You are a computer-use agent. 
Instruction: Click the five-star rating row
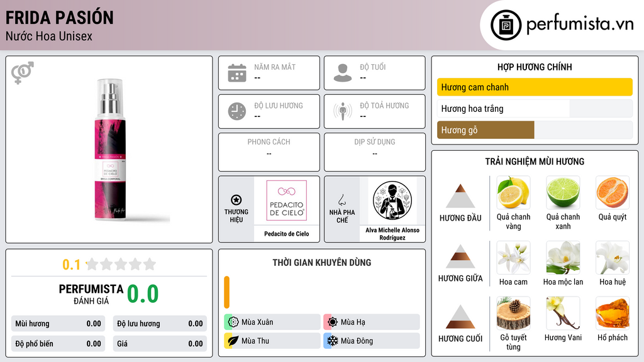point(121,264)
